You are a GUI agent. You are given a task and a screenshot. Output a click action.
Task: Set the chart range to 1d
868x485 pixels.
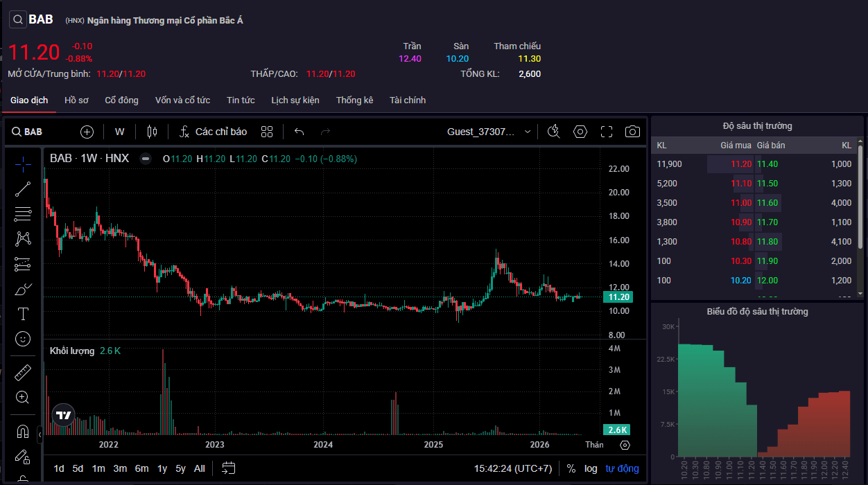click(x=59, y=468)
